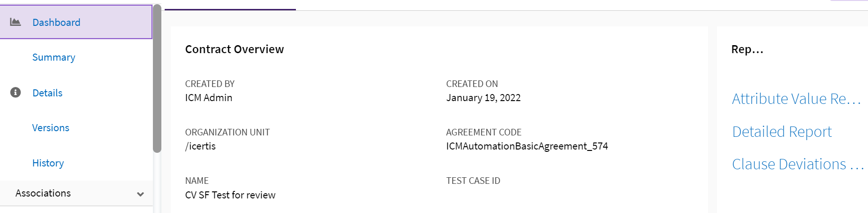Open the Clause Deviations report link

(797, 164)
